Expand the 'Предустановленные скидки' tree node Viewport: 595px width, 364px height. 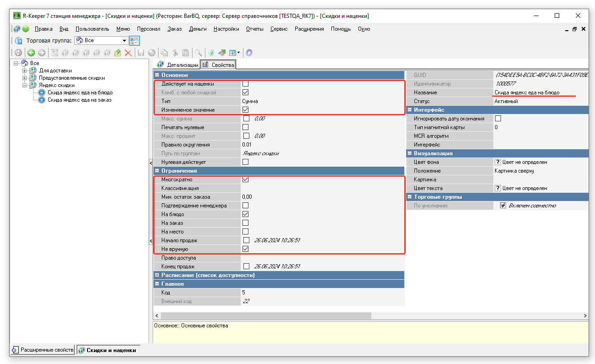coord(24,78)
